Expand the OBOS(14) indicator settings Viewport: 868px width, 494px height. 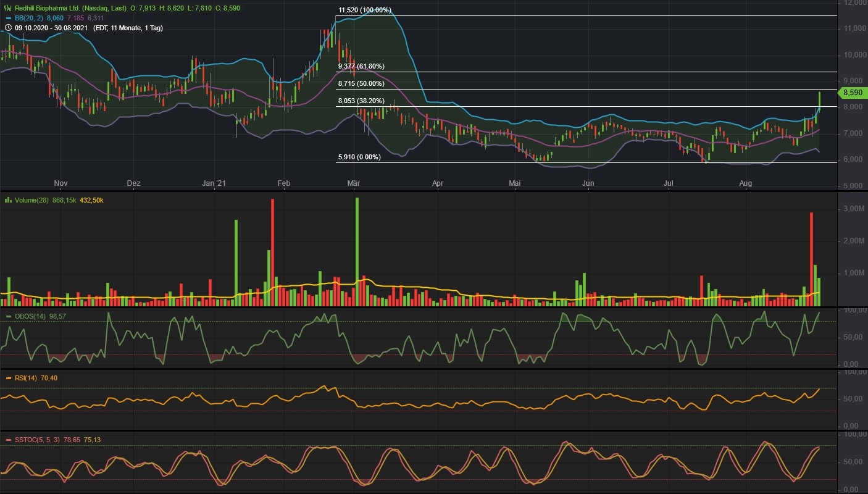coord(30,315)
